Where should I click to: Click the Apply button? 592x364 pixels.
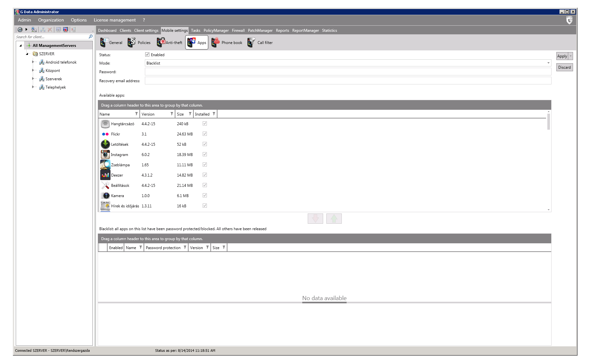(562, 56)
